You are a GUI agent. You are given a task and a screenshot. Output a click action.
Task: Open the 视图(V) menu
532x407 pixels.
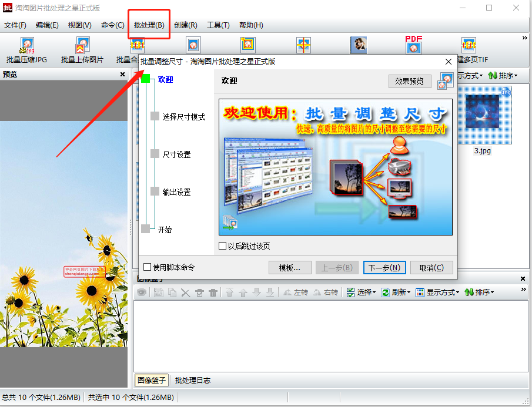tap(80, 25)
